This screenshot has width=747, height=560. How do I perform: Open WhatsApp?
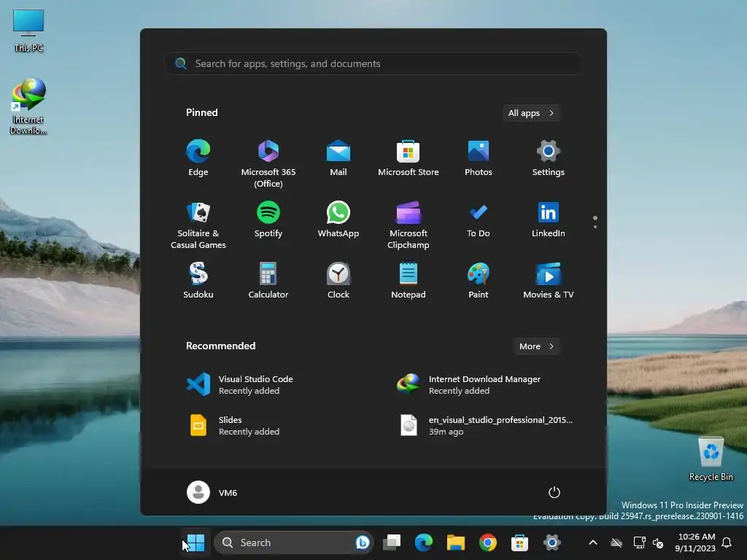tap(338, 220)
